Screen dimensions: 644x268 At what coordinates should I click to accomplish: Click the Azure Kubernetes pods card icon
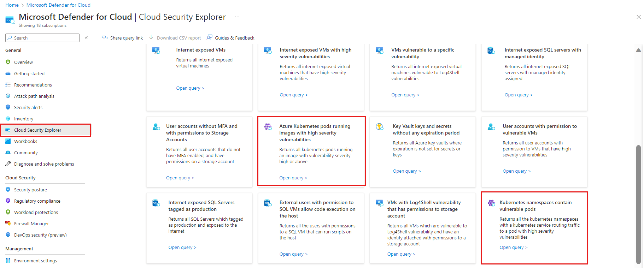(268, 126)
